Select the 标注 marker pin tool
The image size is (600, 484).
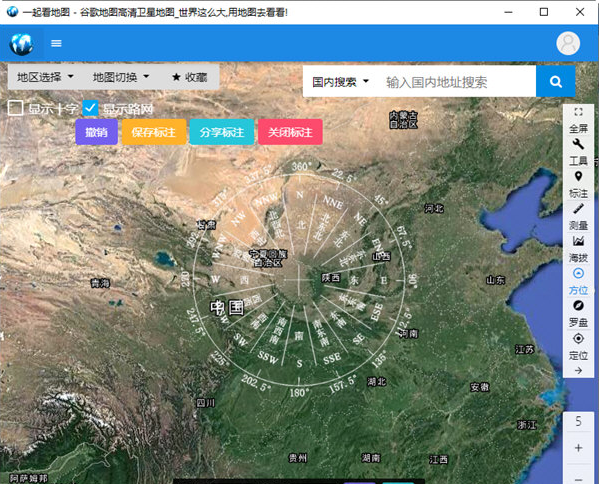point(578,176)
